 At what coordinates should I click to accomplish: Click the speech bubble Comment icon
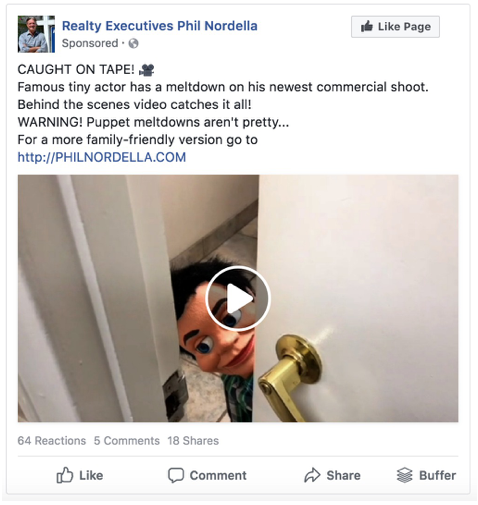pyautogui.click(x=176, y=475)
